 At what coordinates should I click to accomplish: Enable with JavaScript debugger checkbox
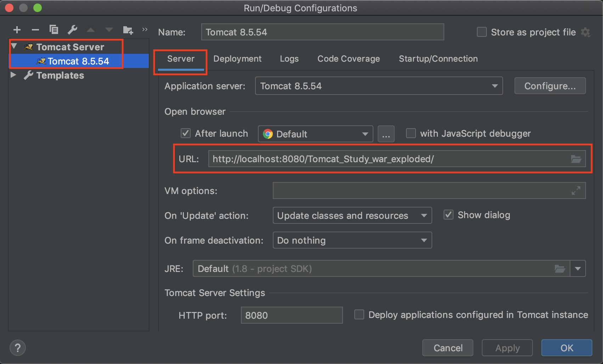click(x=411, y=133)
